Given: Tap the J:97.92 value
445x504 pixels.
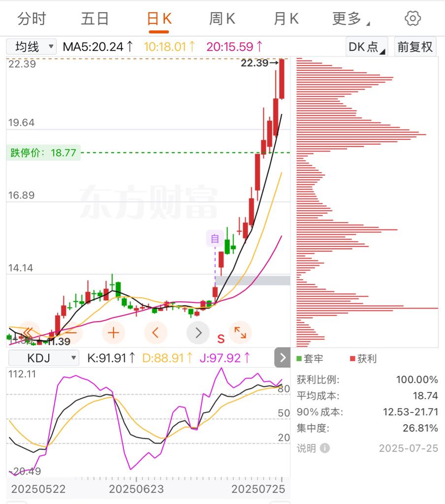Looking at the screenshot, I should [225, 358].
